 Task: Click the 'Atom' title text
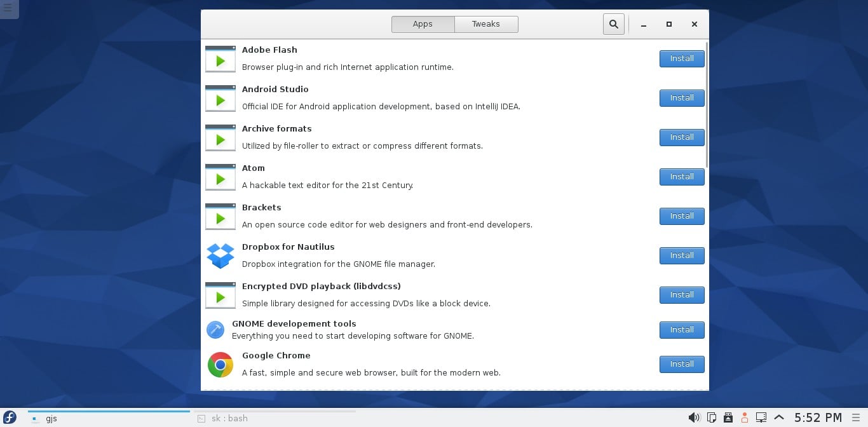pos(253,168)
